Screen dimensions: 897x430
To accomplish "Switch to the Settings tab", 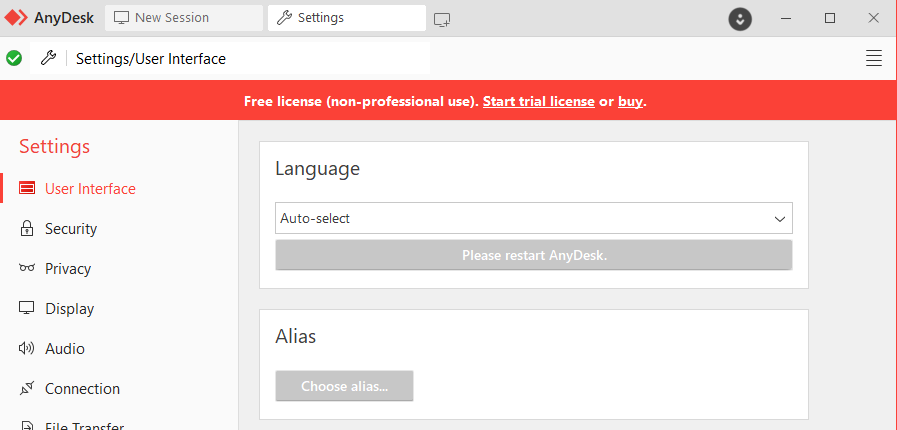I will [x=347, y=18].
